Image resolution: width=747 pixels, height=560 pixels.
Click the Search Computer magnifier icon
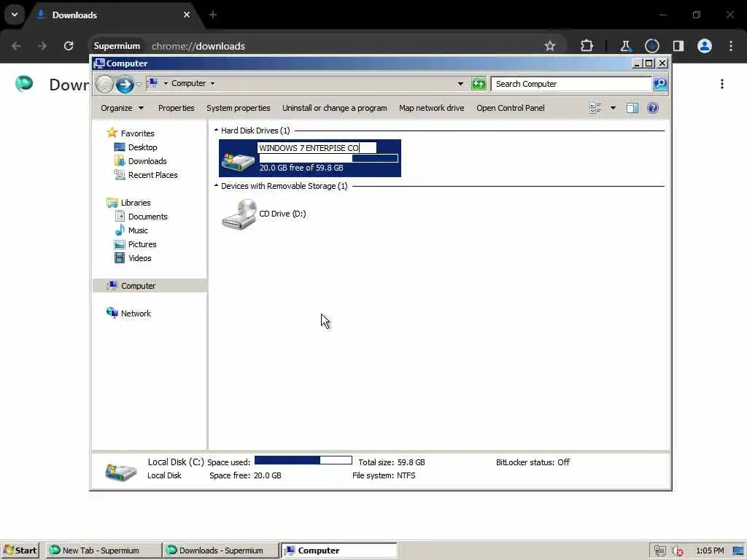coord(659,84)
